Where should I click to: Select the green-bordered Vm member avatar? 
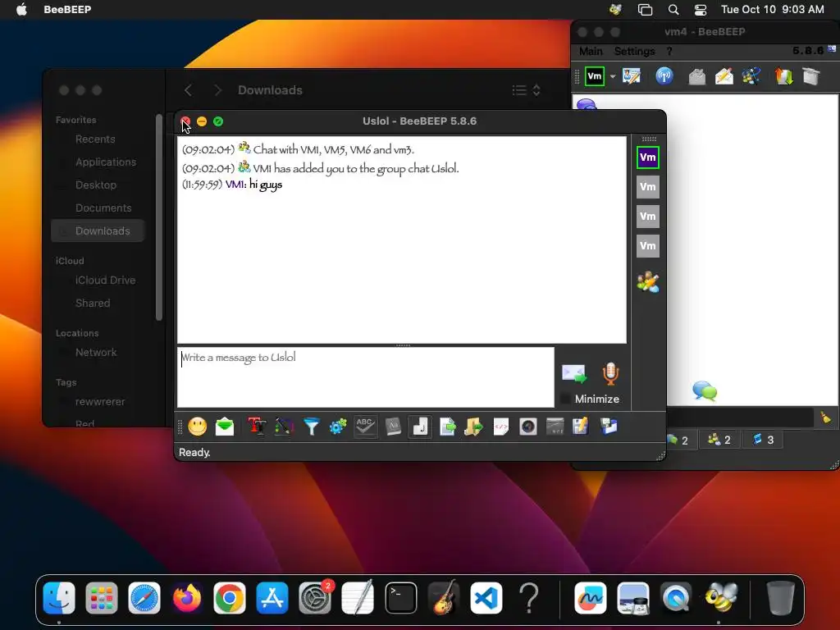tap(648, 157)
